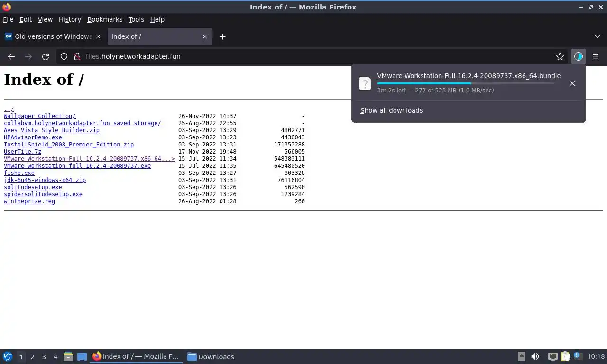Download InstallShield_2008_Premier_Edition.zip
The height and width of the screenshot is (364, 607).
69,145
